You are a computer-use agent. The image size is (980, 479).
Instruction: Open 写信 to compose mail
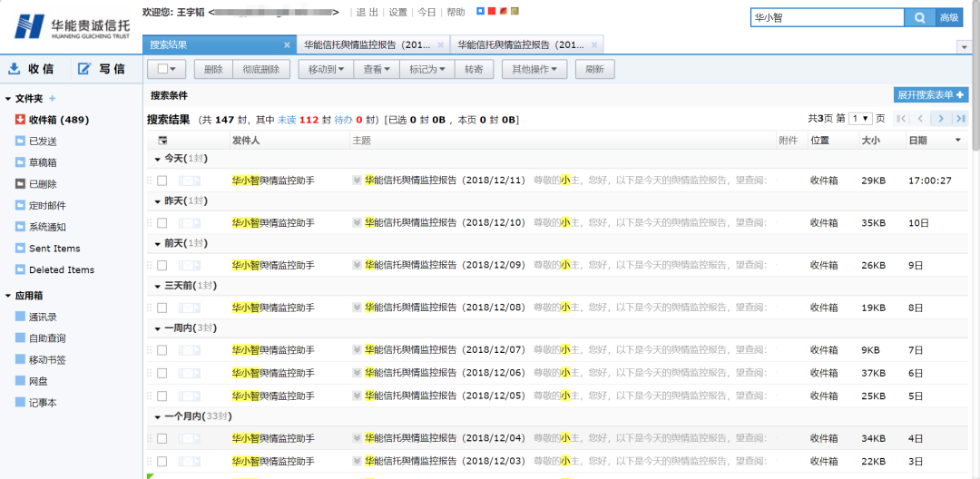click(x=102, y=69)
